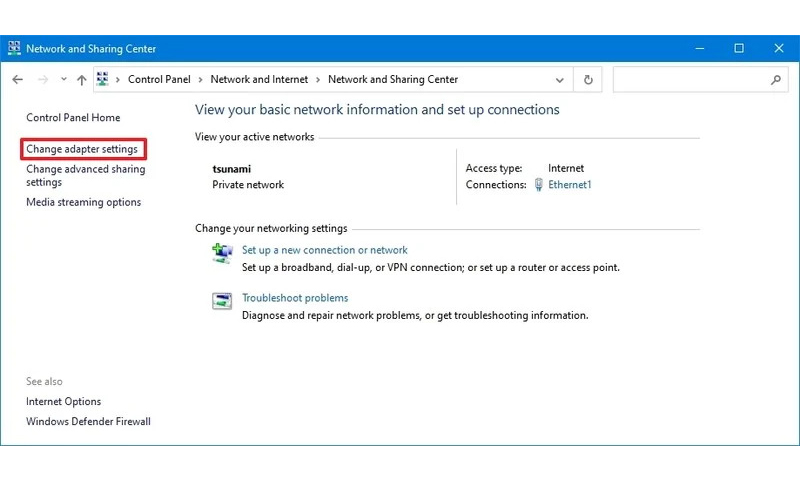The width and height of the screenshot is (800, 481).
Task: Close the Network and Sharing Center window
Action: tap(779, 48)
